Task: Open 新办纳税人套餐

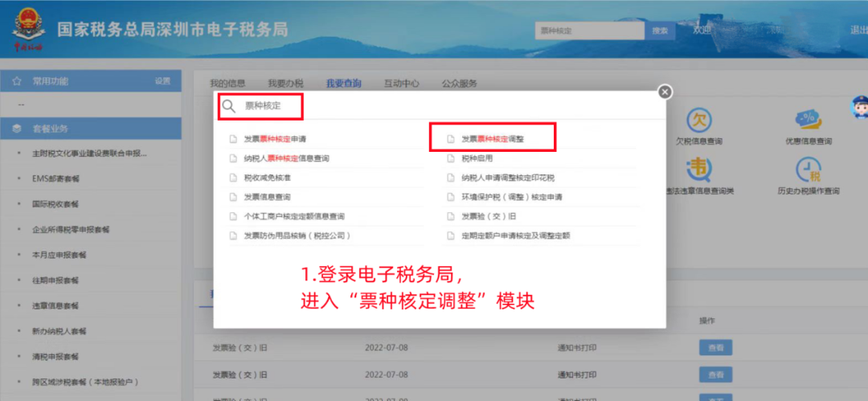Action: (59, 332)
